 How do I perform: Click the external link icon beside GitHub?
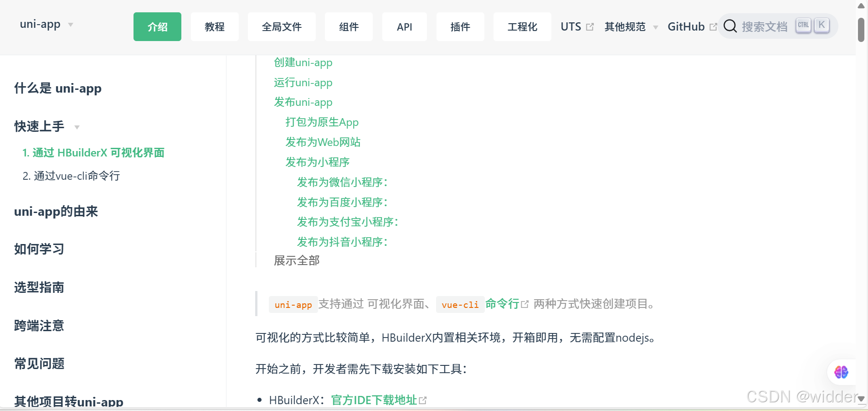[x=714, y=27]
